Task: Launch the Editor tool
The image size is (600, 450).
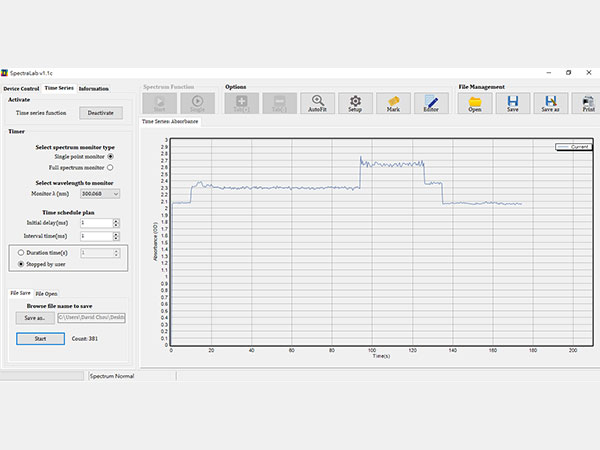Action: point(431,103)
